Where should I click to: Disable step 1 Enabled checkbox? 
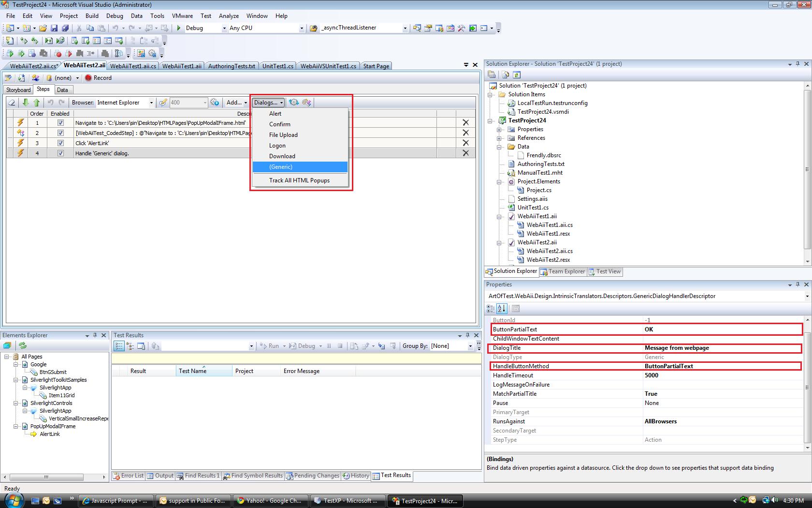[x=60, y=123]
